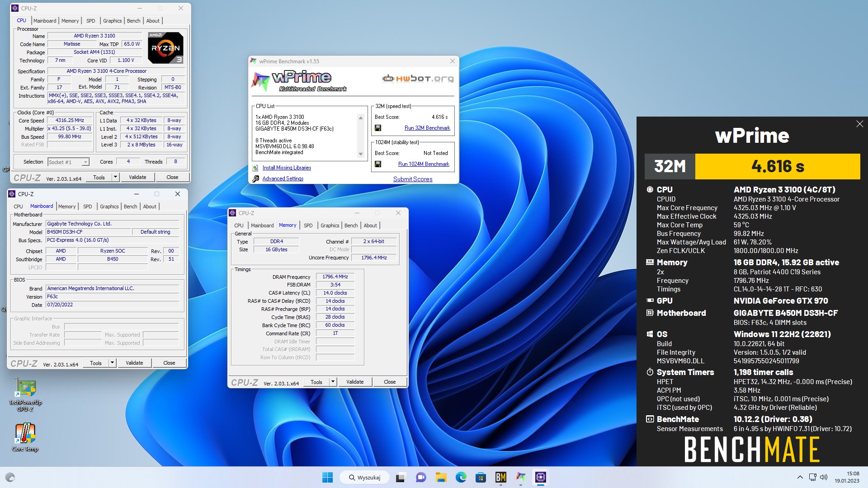The image size is (868, 488).
Task: Click Submit Scores link
Action: (413, 179)
